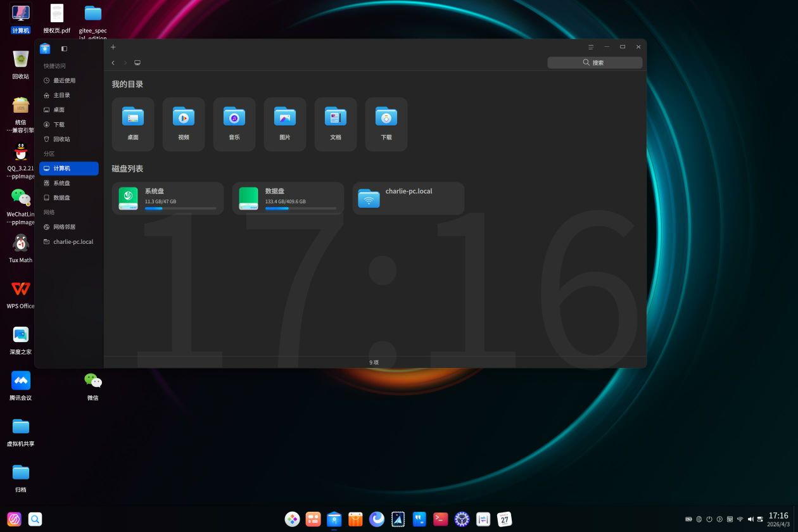This screenshot has width=798, height=532.
Task: Add a new tab with plus button
Action: [113, 47]
